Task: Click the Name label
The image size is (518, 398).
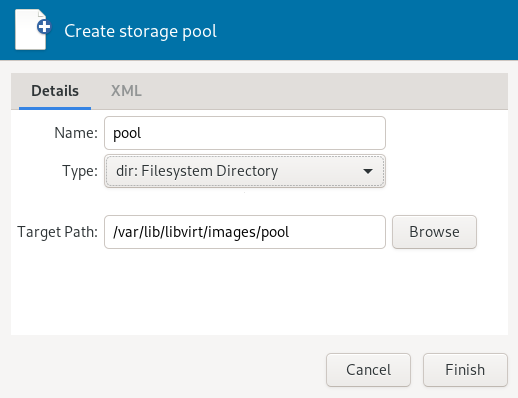Action: coord(76,133)
